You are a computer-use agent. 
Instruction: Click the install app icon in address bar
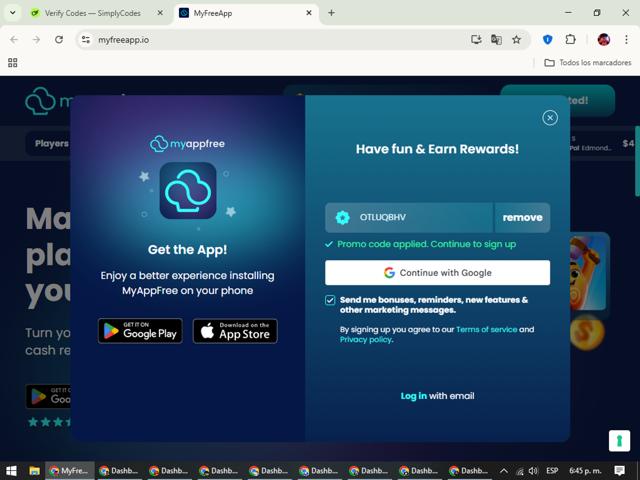pos(476,40)
